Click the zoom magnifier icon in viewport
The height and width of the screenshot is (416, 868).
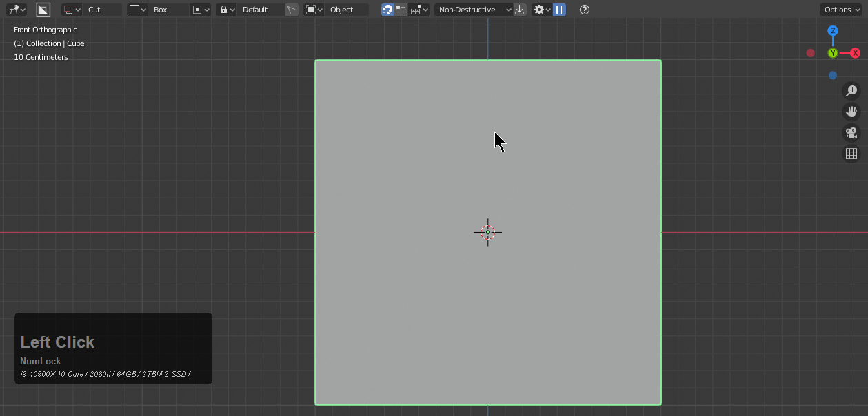851,91
